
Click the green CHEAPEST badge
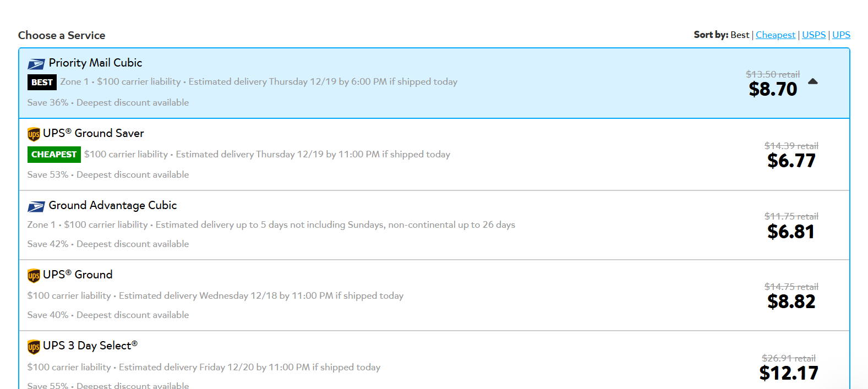pyautogui.click(x=54, y=154)
